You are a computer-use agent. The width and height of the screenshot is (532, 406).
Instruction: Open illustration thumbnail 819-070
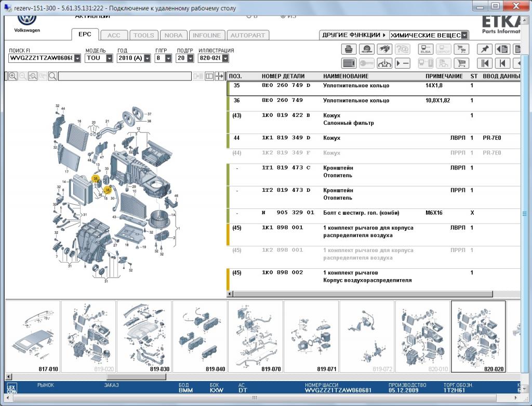coord(255,336)
